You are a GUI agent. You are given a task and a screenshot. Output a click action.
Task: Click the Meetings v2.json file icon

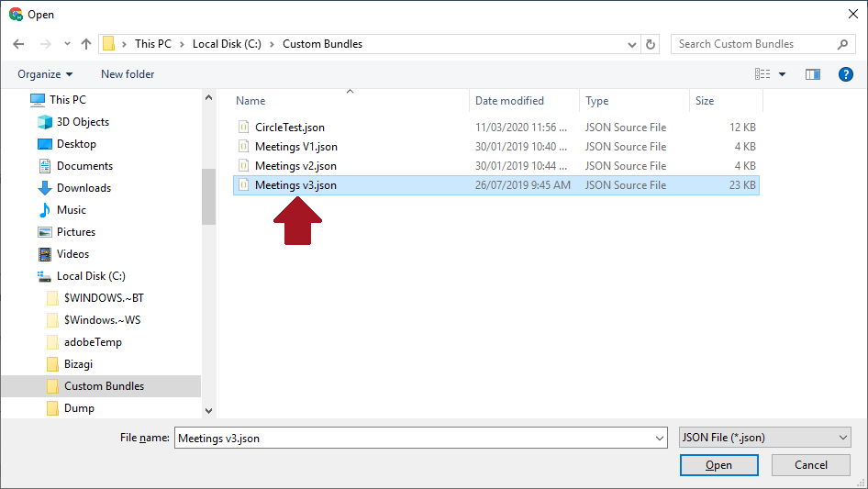pyautogui.click(x=243, y=165)
